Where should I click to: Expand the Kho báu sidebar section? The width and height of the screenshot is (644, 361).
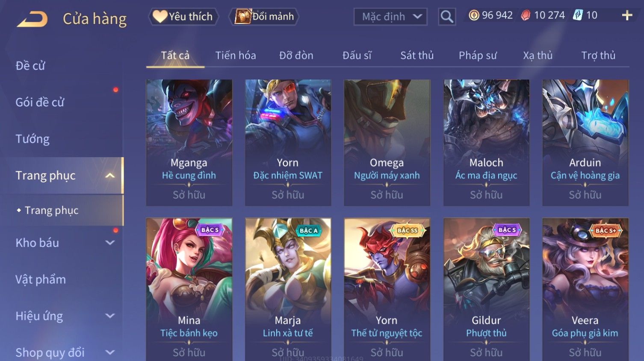tap(110, 243)
